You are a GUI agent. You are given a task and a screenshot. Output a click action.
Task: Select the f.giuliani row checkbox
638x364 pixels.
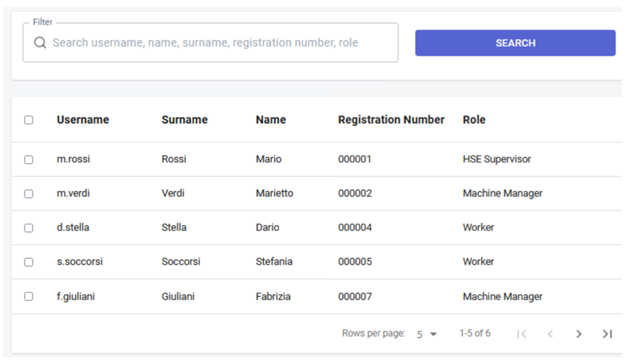tap(29, 296)
